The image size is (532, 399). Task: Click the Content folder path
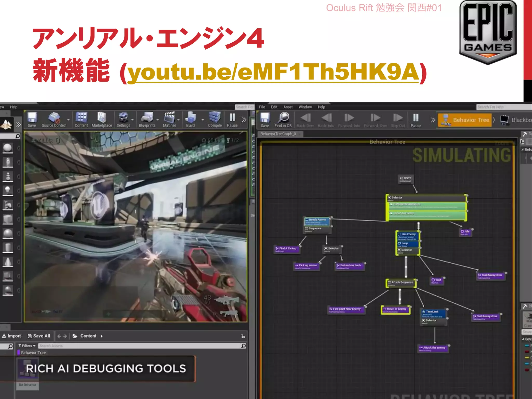tap(88, 336)
